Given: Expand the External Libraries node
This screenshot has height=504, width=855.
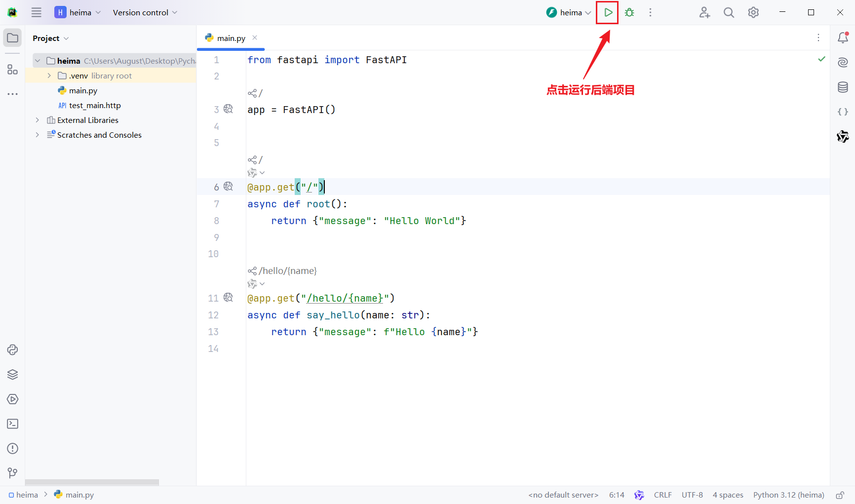Looking at the screenshot, I should [37, 120].
